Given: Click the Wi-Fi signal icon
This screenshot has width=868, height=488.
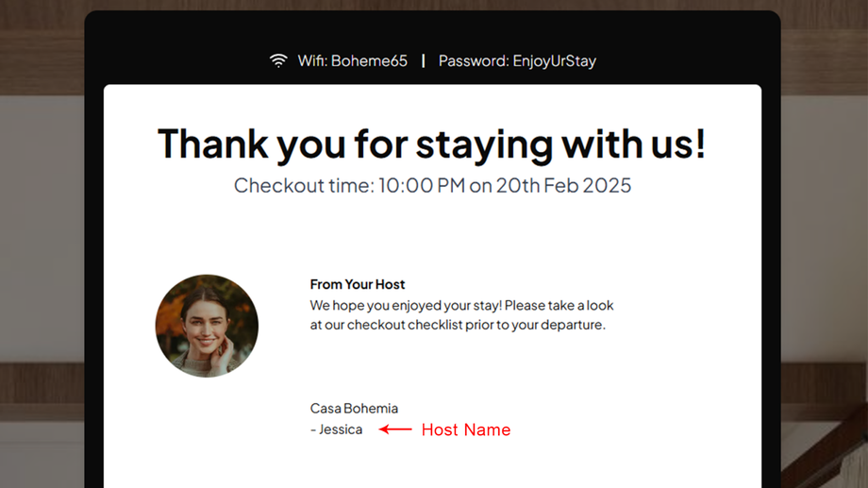Looking at the screenshot, I should tap(278, 61).
